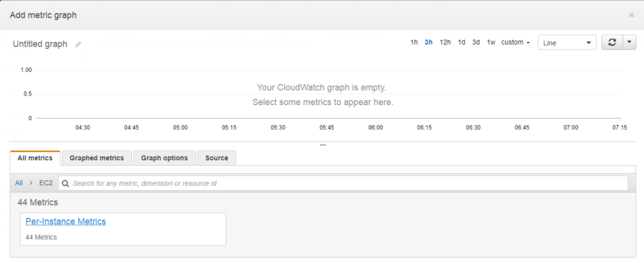
Task: Open refresh options dropdown arrow
Action: coord(630,42)
